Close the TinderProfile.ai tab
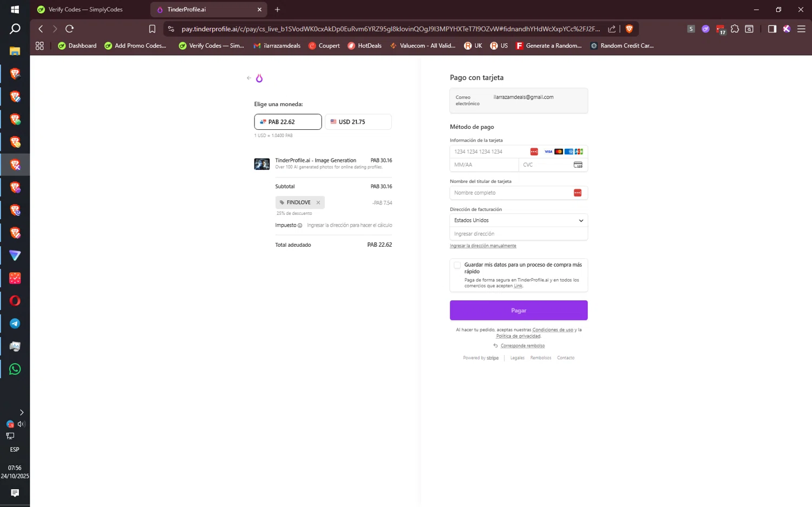Screen dimensions: 812x507 coord(259,10)
